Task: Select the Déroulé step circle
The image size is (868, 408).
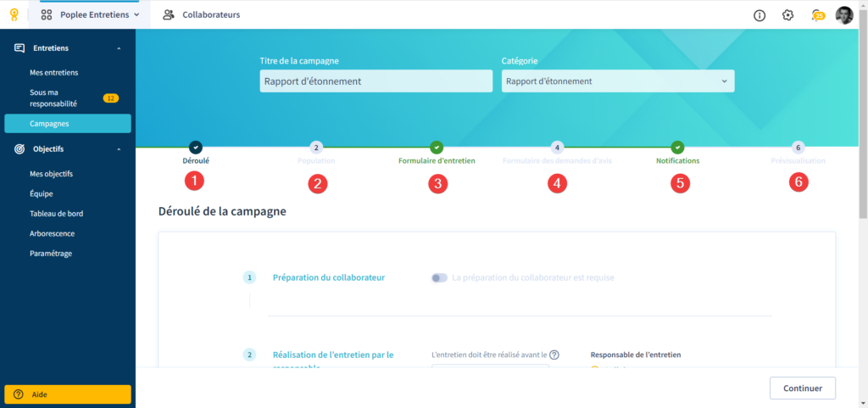Action: (196, 148)
